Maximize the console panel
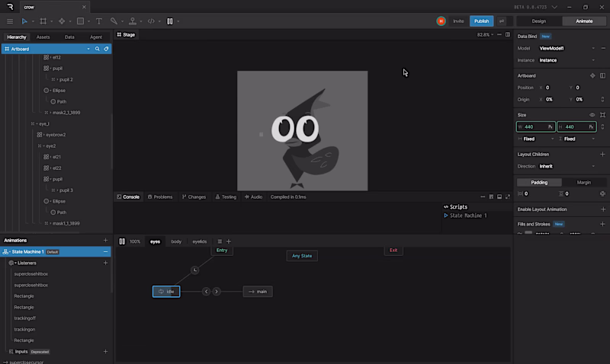Screen dimensions: 610x364 (x=508, y=197)
